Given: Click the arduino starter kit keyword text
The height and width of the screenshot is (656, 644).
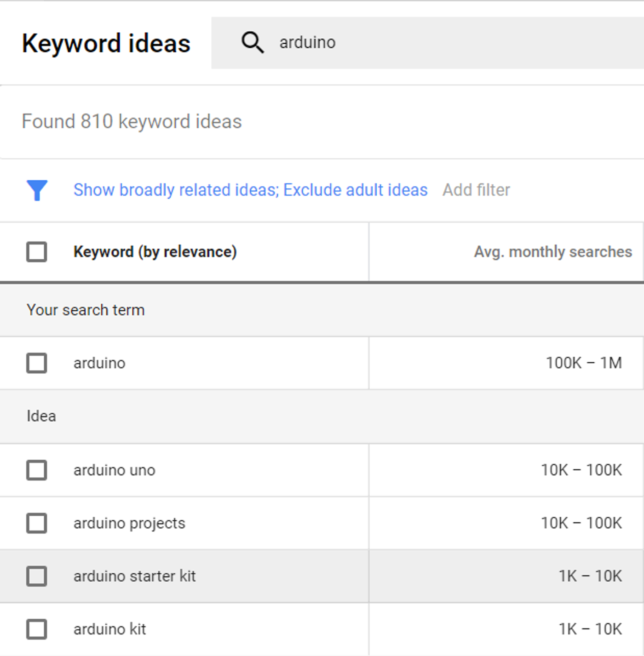Looking at the screenshot, I should [x=135, y=576].
